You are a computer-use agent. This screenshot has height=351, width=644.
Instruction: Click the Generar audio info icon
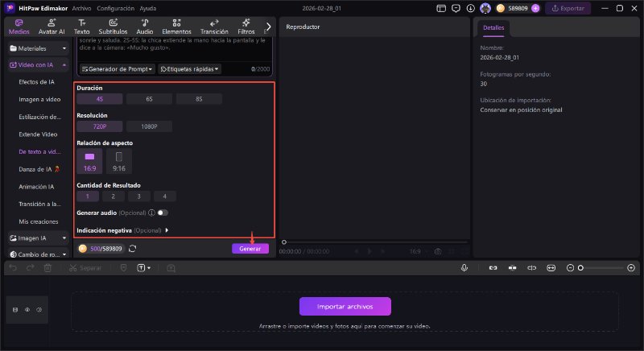click(151, 213)
